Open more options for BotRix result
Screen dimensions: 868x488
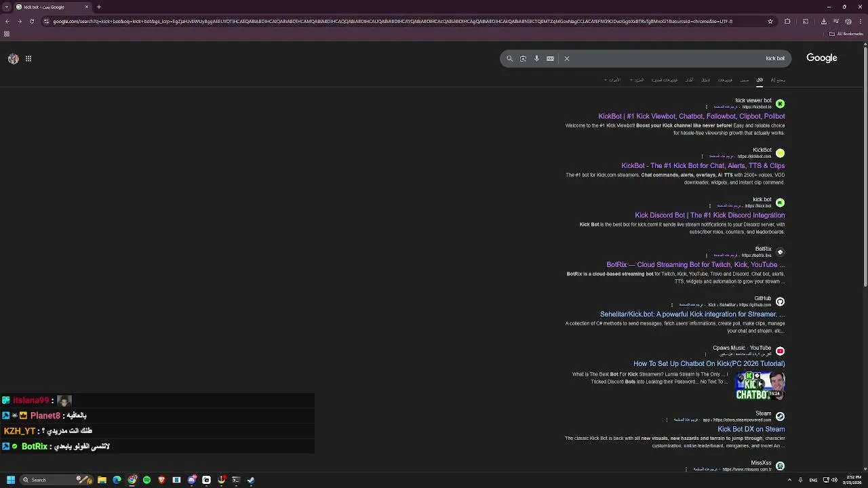point(707,256)
